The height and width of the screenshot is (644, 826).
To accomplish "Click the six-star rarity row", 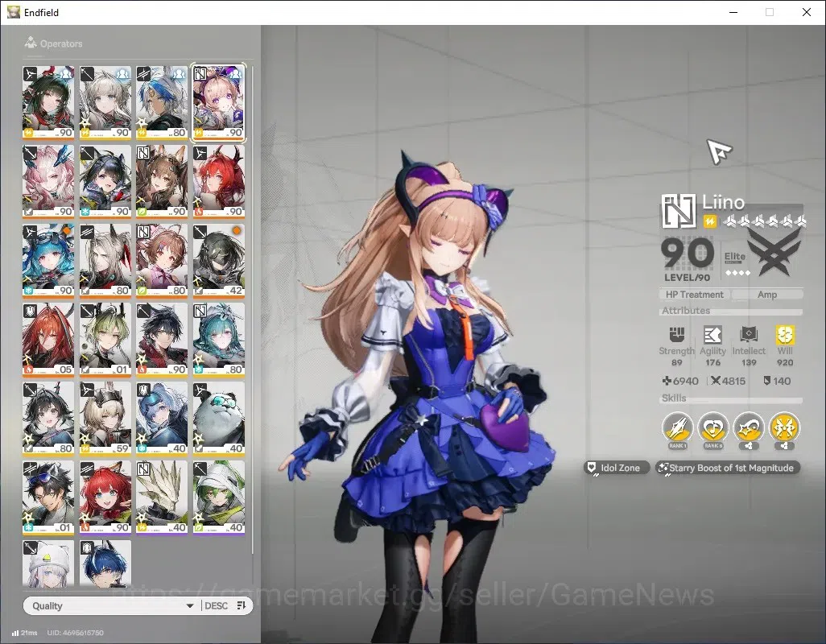I will (764, 221).
